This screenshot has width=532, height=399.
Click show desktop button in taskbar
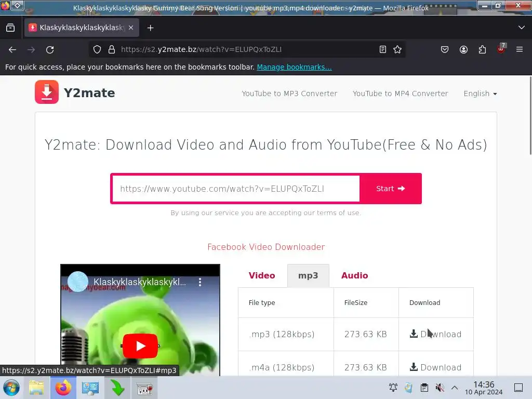(518, 388)
